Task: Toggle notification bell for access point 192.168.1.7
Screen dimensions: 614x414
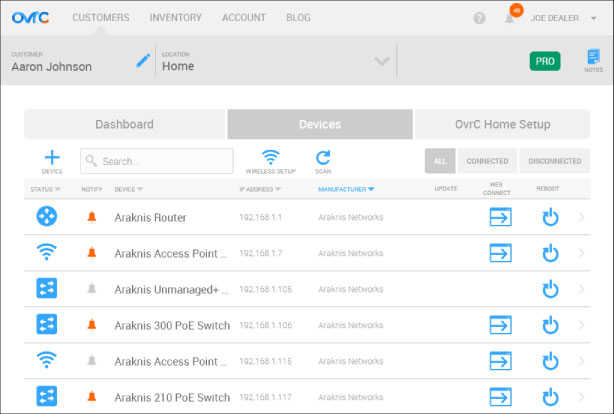Action: point(92,253)
